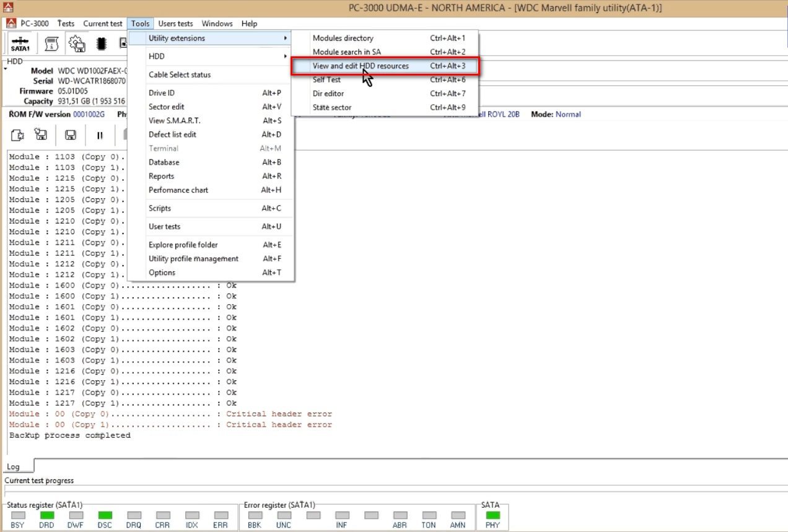Image resolution: width=788 pixels, height=532 pixels.
Task: Select Modules directory submenu item
Action: (385, 38)
